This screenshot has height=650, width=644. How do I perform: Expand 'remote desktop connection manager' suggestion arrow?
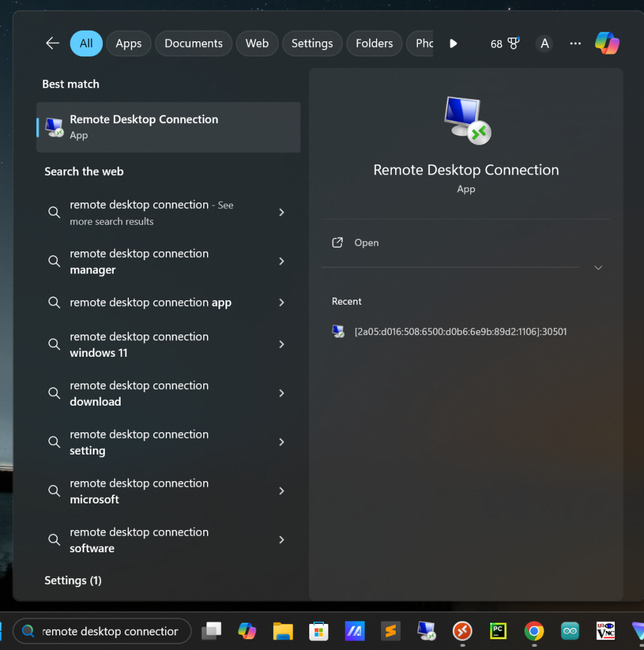281,262
